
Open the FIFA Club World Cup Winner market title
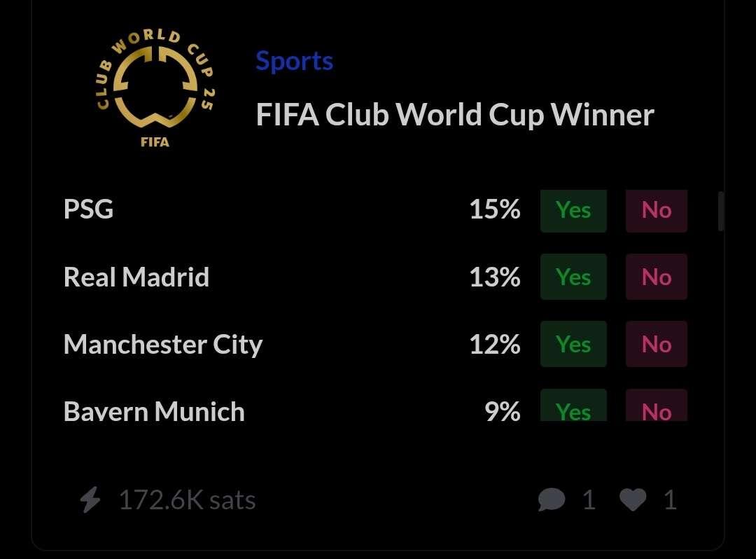pyautogui.click(x=455, y=115)
